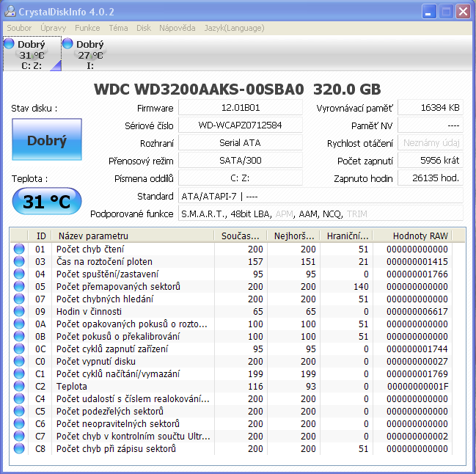Select the Čas na roztočení ploten row
The width and height of the screenshot is (476, 474).
(132, 262)
